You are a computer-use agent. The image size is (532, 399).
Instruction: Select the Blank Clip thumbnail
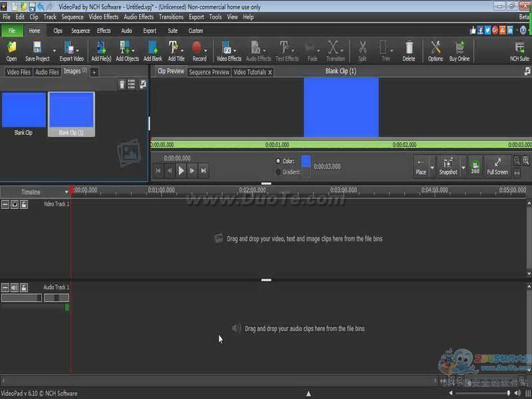(x=24, y=114)
